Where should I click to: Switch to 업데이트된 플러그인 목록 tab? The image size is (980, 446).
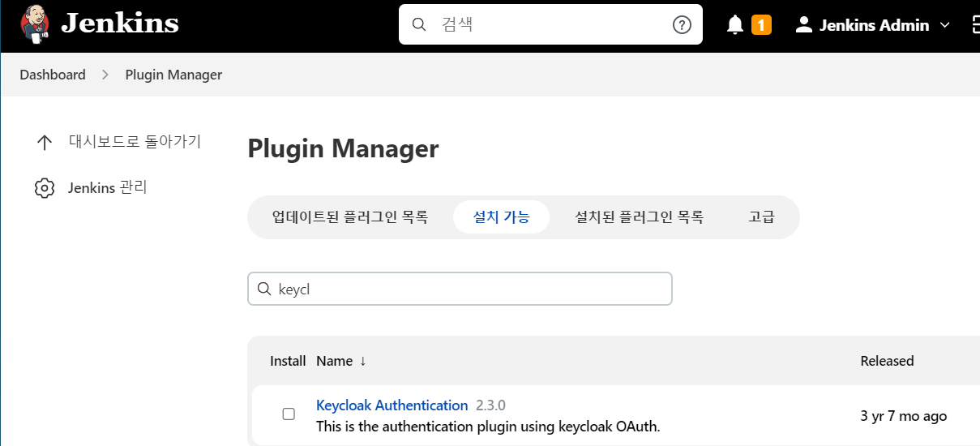tap(350, 217)
